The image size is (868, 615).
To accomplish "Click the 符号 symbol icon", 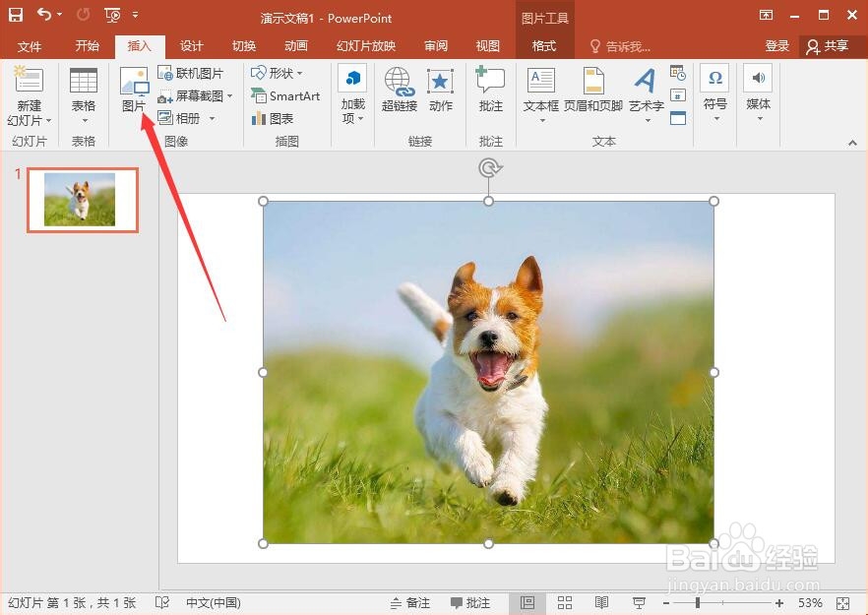I will [715, 78].
